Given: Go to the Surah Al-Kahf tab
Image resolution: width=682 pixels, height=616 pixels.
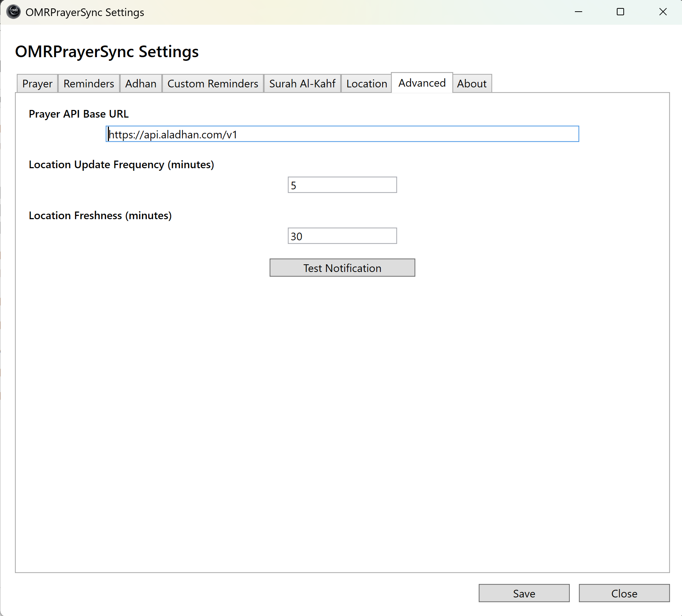Looking at the screenshot, I should click(x=302, y=83).
